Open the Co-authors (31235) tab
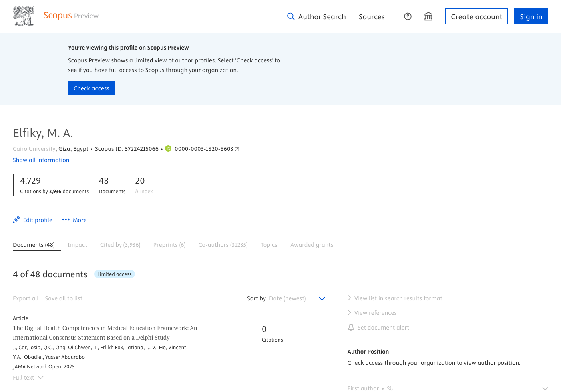The width and height of the screenshot is (561, 392). coord(223,245)
